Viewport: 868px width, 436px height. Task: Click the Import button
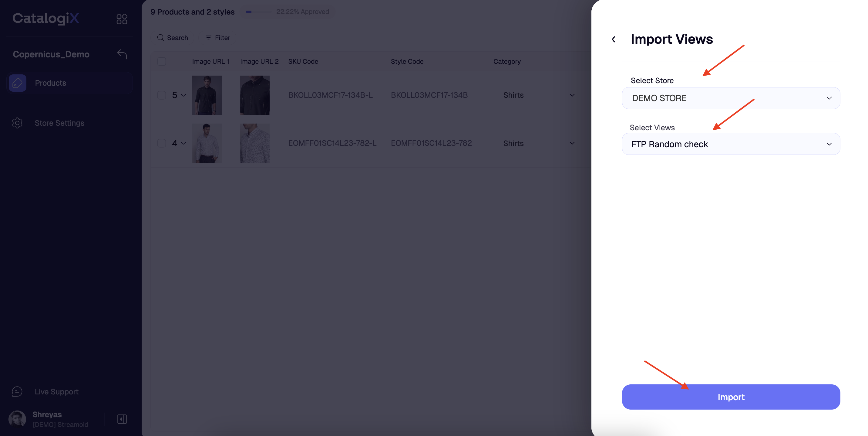[731, 397]
